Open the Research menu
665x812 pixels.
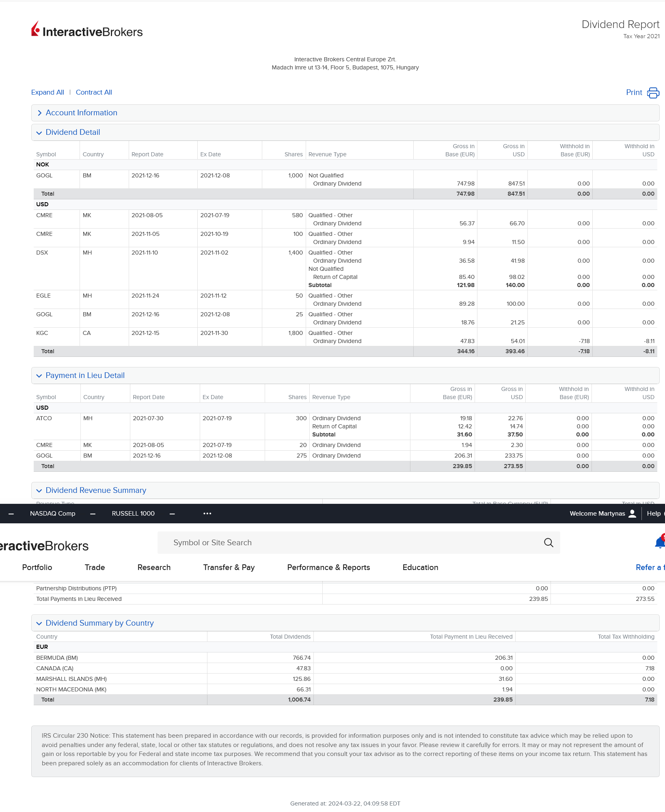pos(154,568)
